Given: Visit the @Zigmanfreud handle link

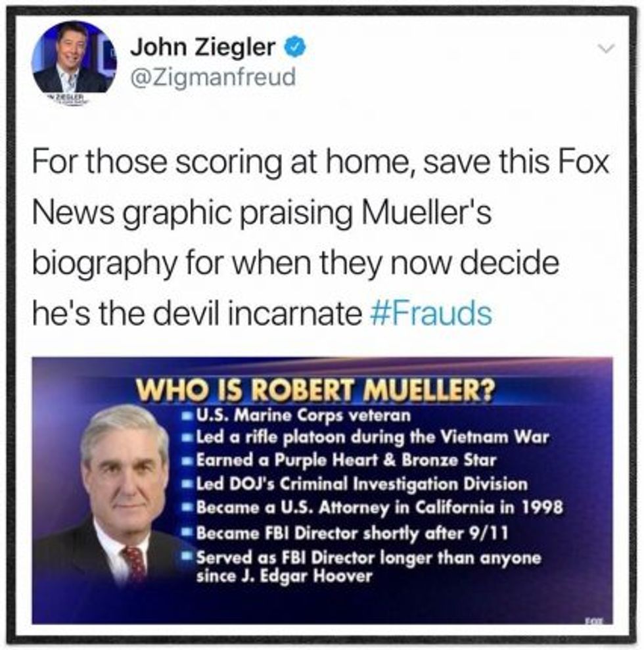Looking at the screenshot, I should (213, 77).
